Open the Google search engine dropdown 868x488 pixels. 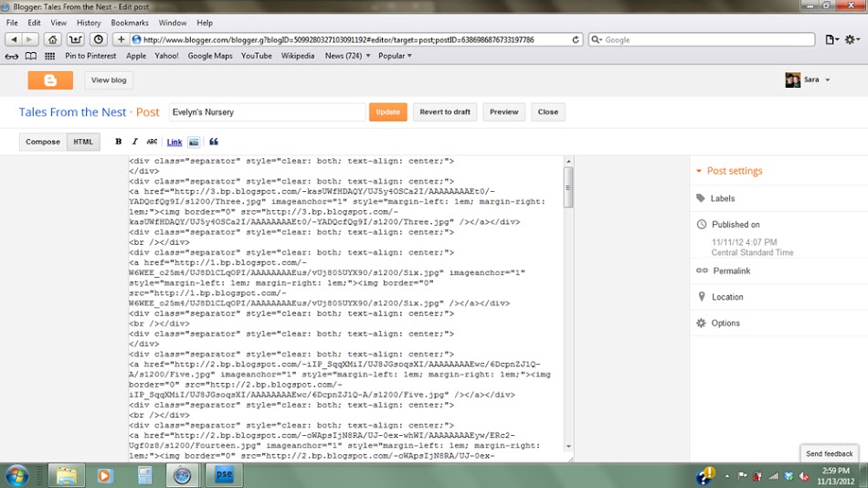[x=597, y=40]
